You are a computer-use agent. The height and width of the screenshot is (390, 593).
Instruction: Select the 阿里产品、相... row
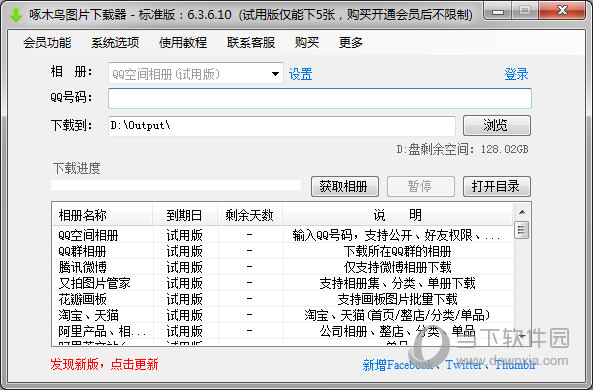[x=283, y=331]
